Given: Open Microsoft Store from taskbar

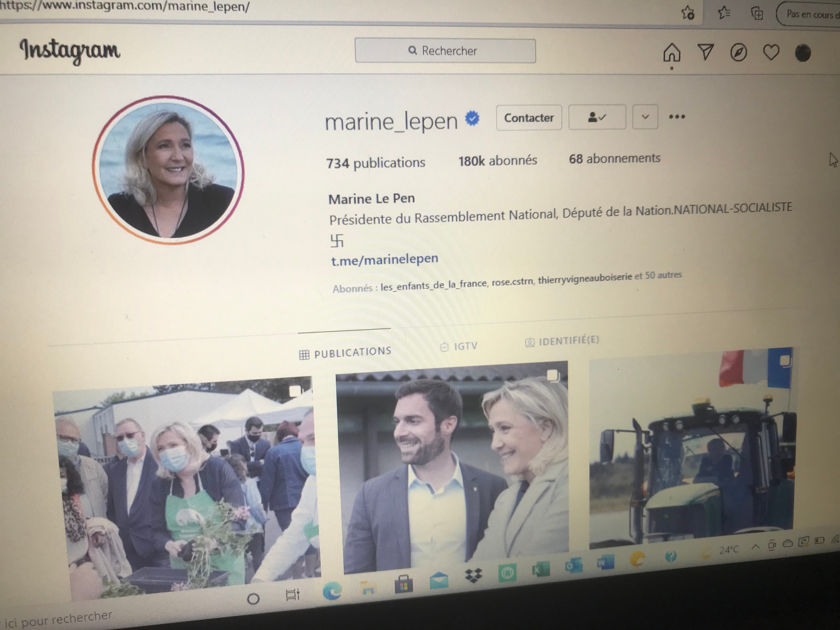Looking at the screenshot, I should [403, 584].
